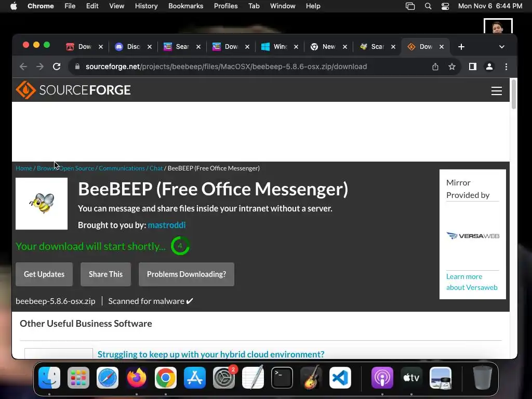
Task: Launch GarageBand from the Dock
Action: coord(311,378)
